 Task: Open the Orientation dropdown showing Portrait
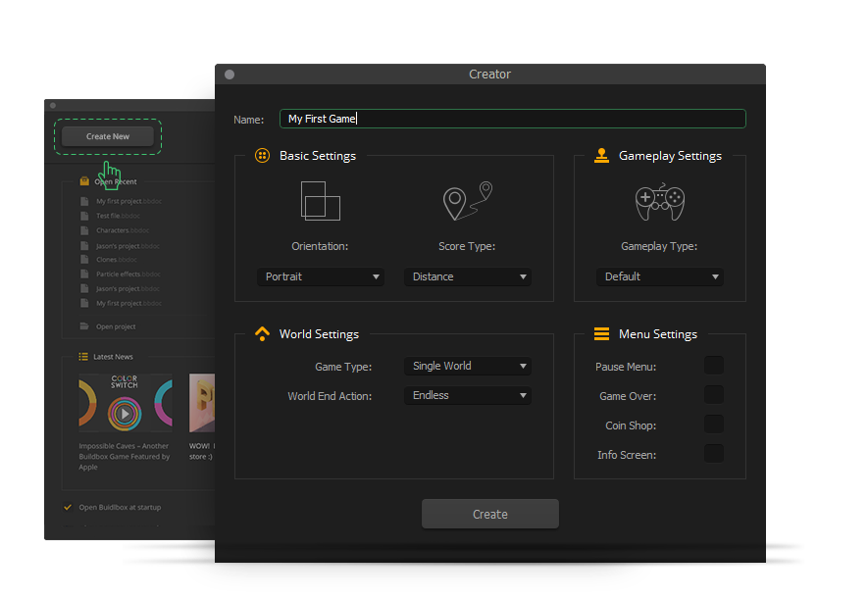pyautogui.click(x=321, y=276)
